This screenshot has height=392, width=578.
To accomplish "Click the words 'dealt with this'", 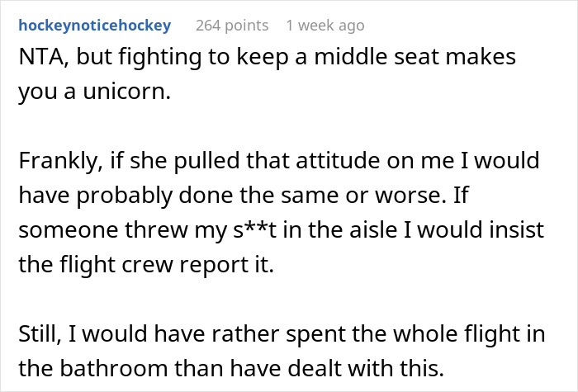I will coord(366,368).
